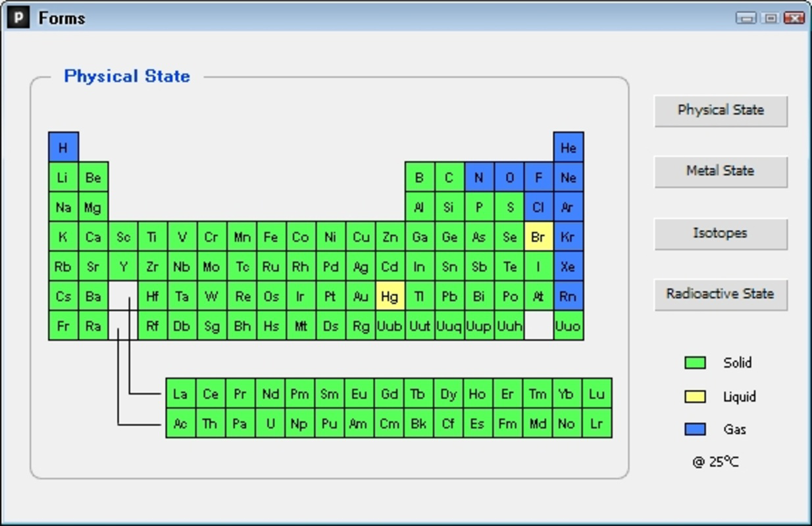Screen dimensions: 812x526
Task: Click the Fe element cell
Action: point(271,237)
